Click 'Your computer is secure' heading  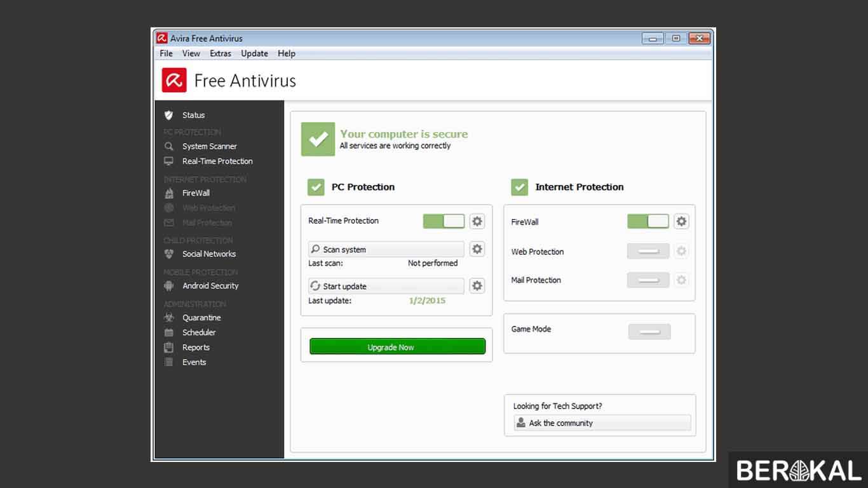click(404, 134)
